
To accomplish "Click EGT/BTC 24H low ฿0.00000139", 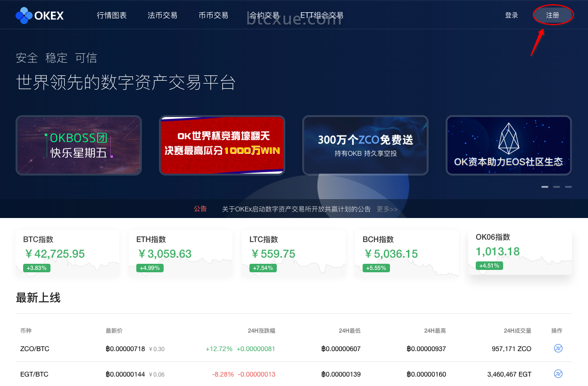I will click(x=341, y=374).
